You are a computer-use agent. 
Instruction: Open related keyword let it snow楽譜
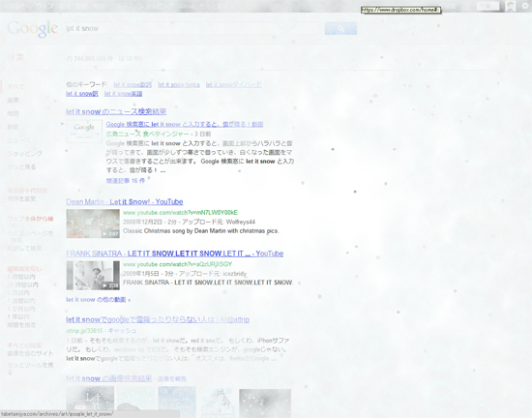[x=123, y=94]
